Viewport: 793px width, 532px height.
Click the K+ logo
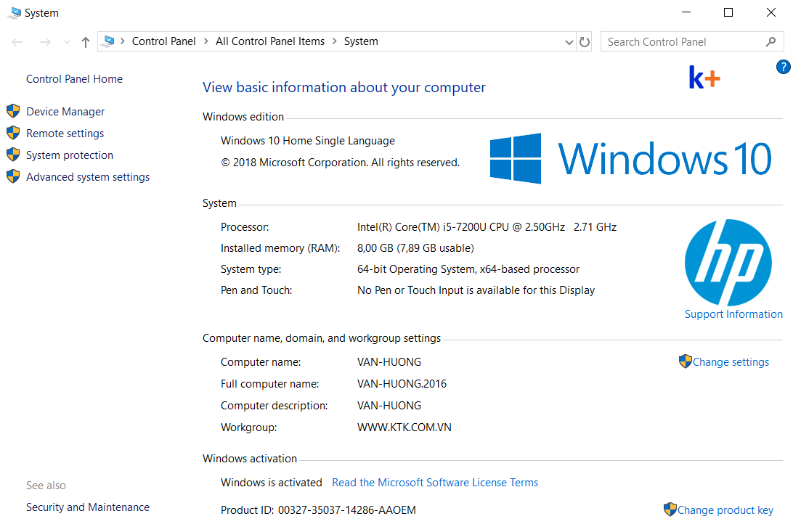704,78
